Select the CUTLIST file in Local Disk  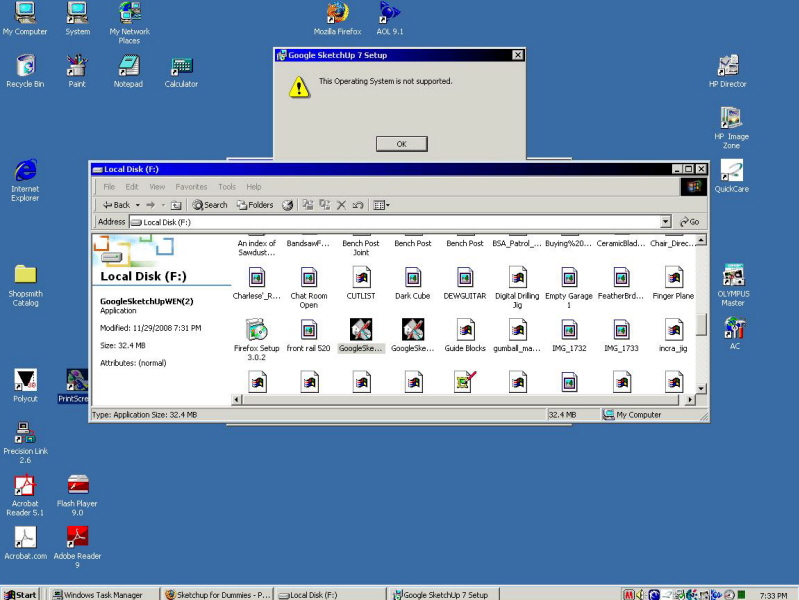click(x=361, y=283)
